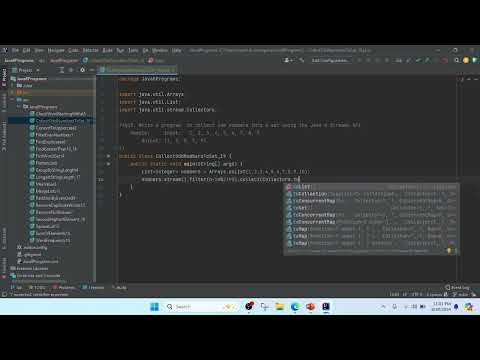Screen dimensions: 480x360
Task: Open the Git tool window tab
Action: pyautogui.click(x=17, y=287)
